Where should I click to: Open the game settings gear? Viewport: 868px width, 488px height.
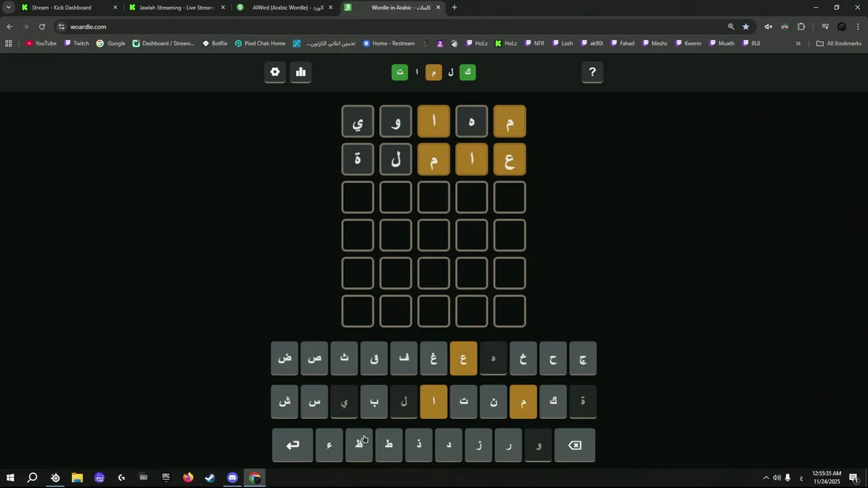pyautogui.click(x=275, y=72)
